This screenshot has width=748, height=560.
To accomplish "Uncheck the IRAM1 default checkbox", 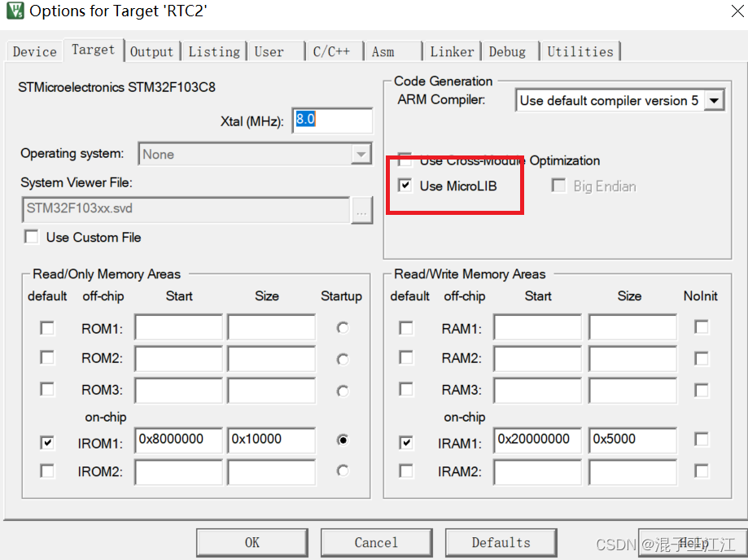I will click(x=406, y=443).
